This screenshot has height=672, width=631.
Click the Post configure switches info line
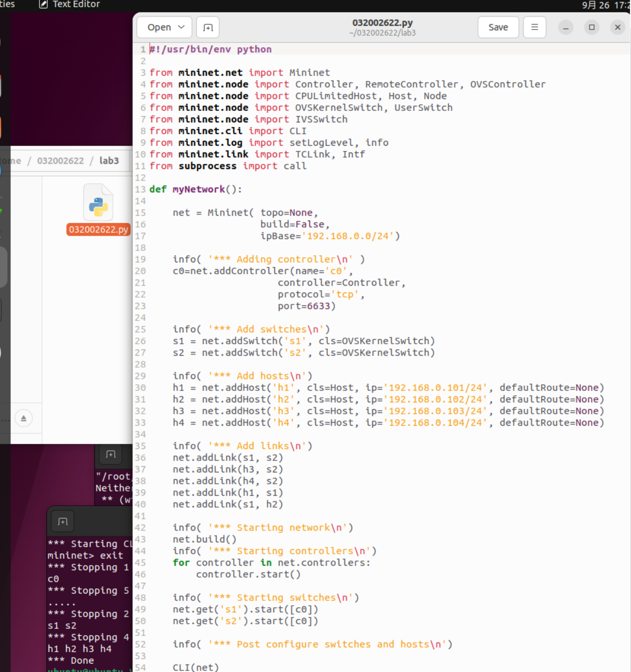[312, 645]
